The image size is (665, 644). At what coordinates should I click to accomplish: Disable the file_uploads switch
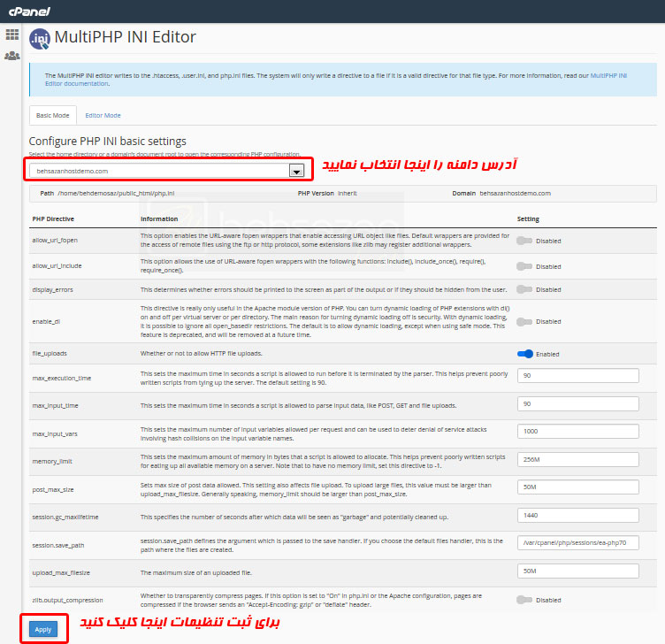coord(525,354)
